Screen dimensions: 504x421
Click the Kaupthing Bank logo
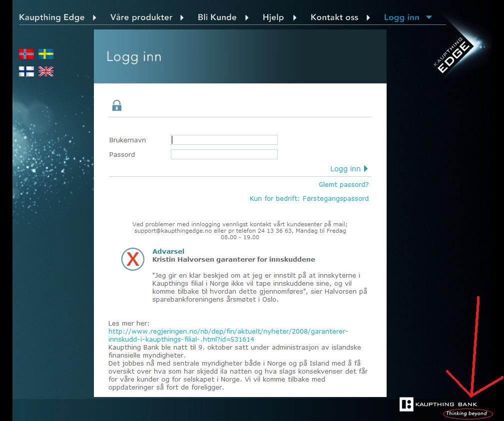(x=439, y=404)
